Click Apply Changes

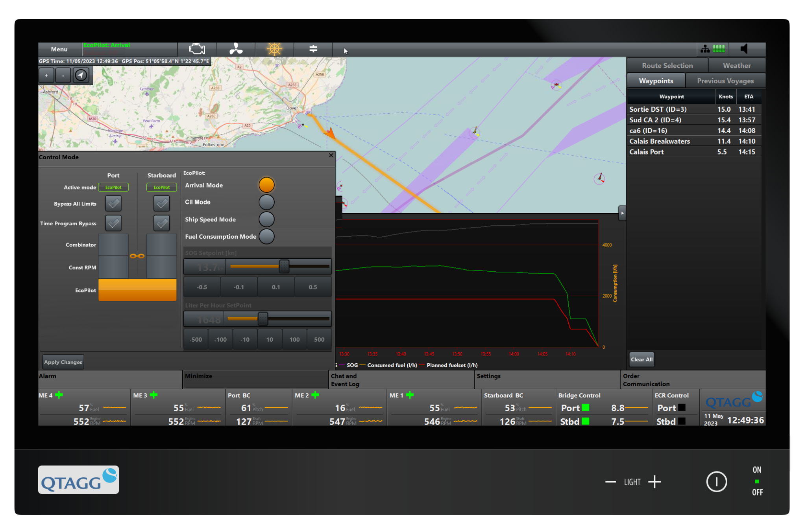63,361
